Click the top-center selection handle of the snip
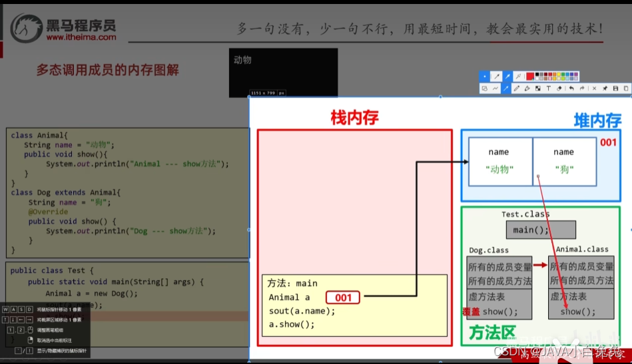The width and height of the screenshot is (632, 364). pyautogui.click(x=441, y=96)
